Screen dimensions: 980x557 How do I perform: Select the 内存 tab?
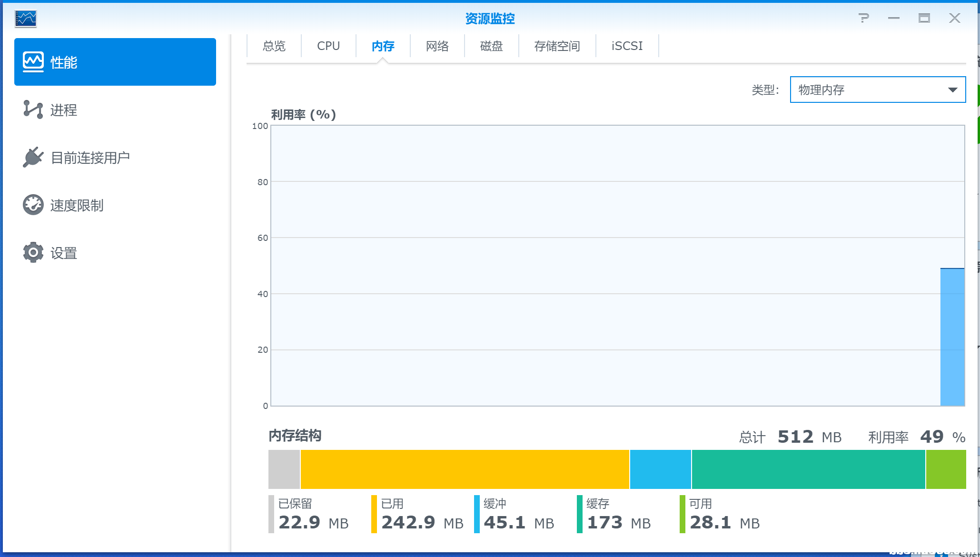[x=383, y=46]
